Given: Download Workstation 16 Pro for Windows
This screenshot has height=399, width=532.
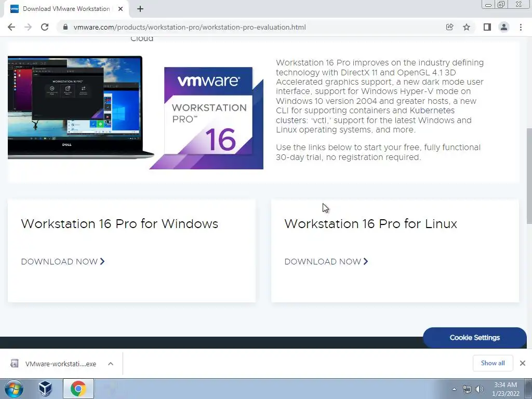Looking at the screenshot, I should [x=63, y=262].
